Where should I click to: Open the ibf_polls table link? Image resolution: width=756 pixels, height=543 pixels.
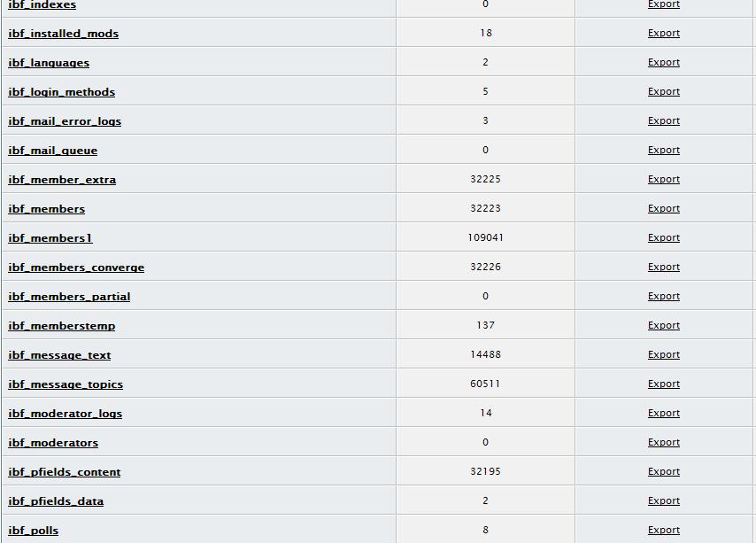click(33, 531)
